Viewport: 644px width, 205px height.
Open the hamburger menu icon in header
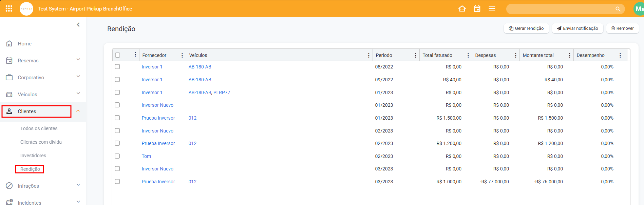492,8
